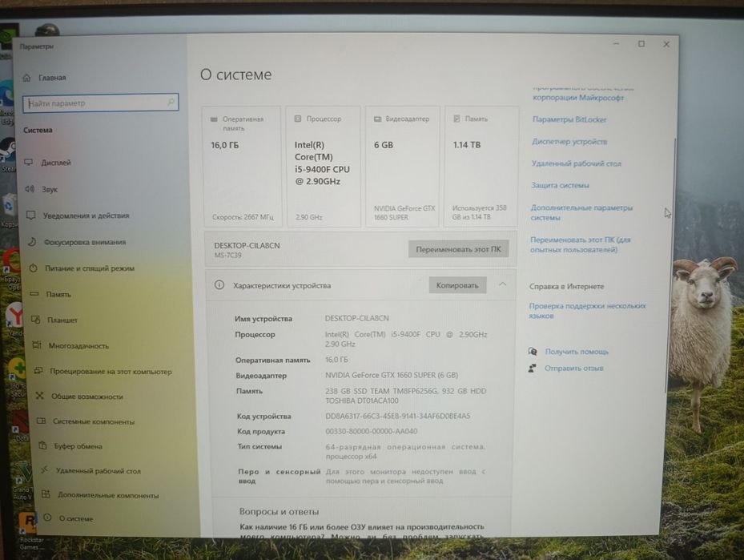The height and width of the screenshot is (560, 744).
Task: Click the Питание power icon
Action: 33,268
